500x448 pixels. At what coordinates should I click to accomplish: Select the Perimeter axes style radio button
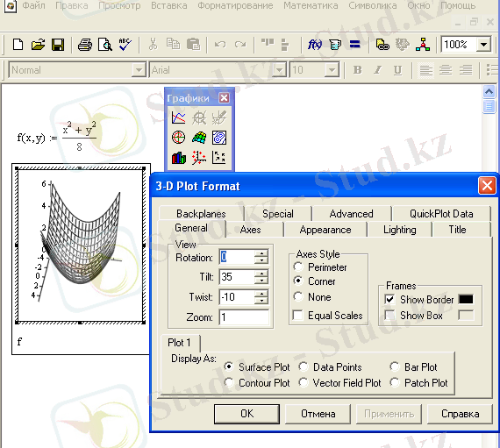pos(298,267)
